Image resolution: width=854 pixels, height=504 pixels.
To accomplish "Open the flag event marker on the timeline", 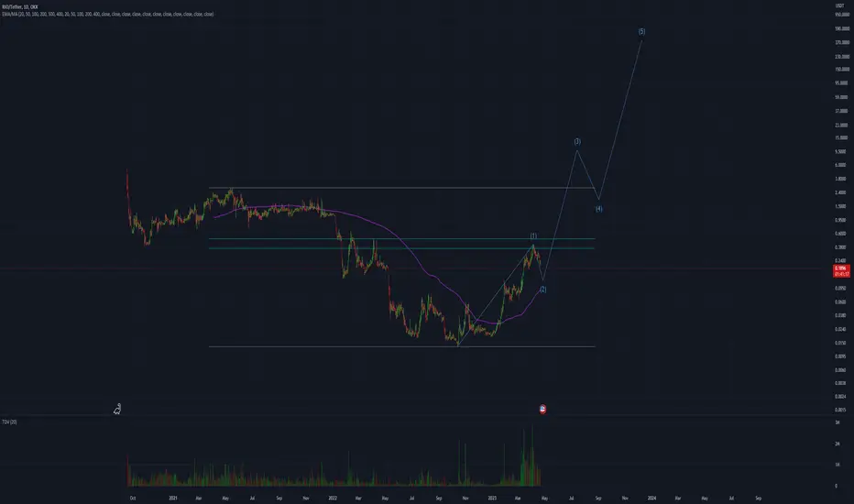I will point(542,410).
